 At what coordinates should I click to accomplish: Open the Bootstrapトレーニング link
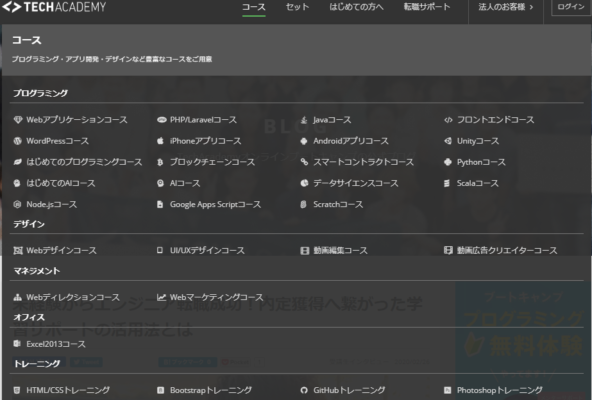click(211, 390)
